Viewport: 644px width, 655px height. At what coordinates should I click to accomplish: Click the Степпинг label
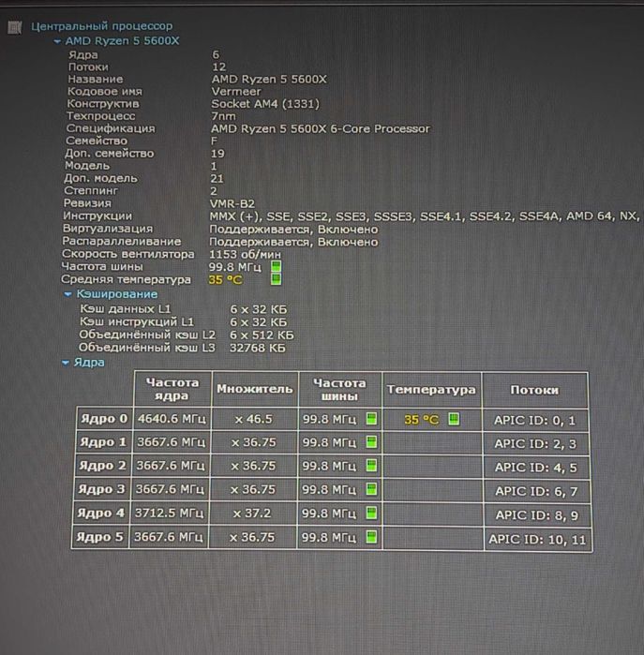click(x=91, y=191)
